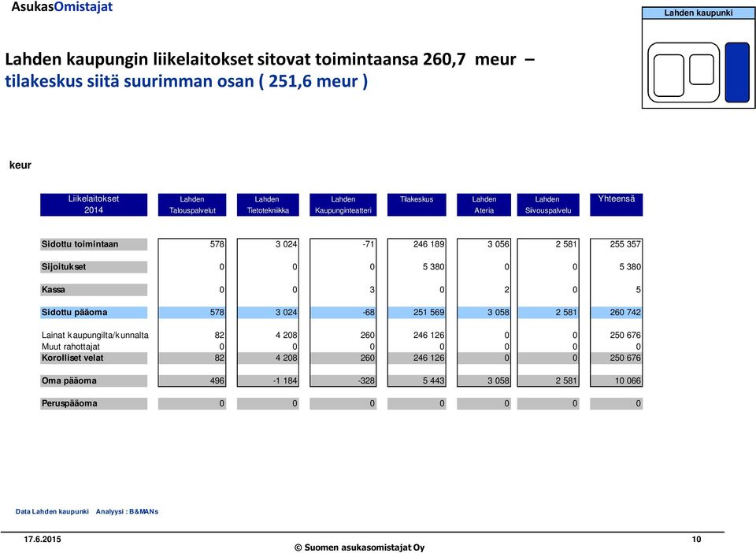Image resolution: width=756 pixels, height=553 pixels.
Task: Select the total cell showing 10 066
Action: pos(628,381)
